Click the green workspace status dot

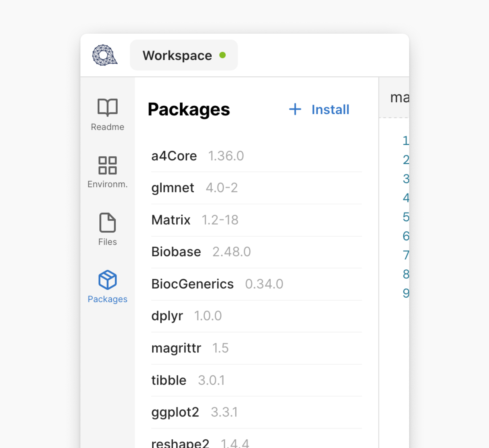(222, 55)
